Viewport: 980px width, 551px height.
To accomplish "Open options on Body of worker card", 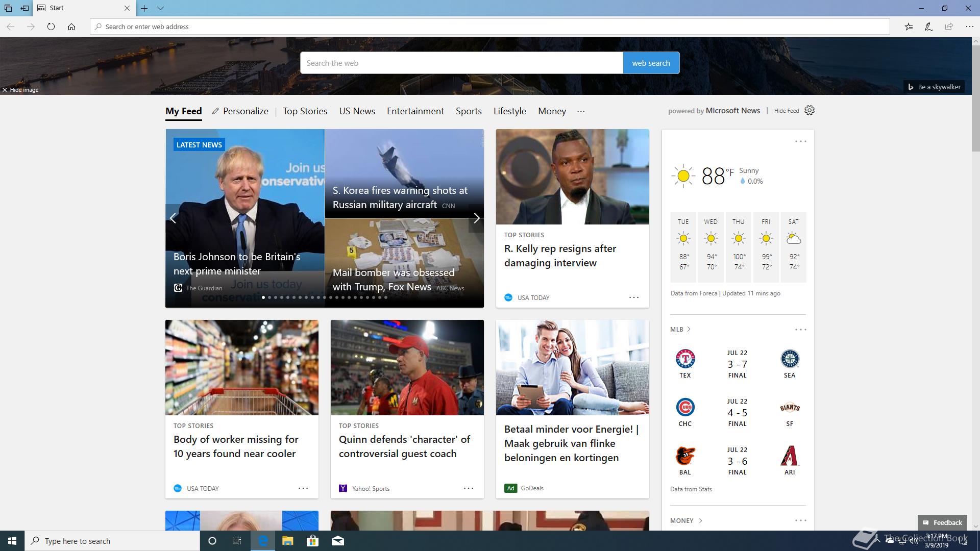I will [x=303, y=488].
